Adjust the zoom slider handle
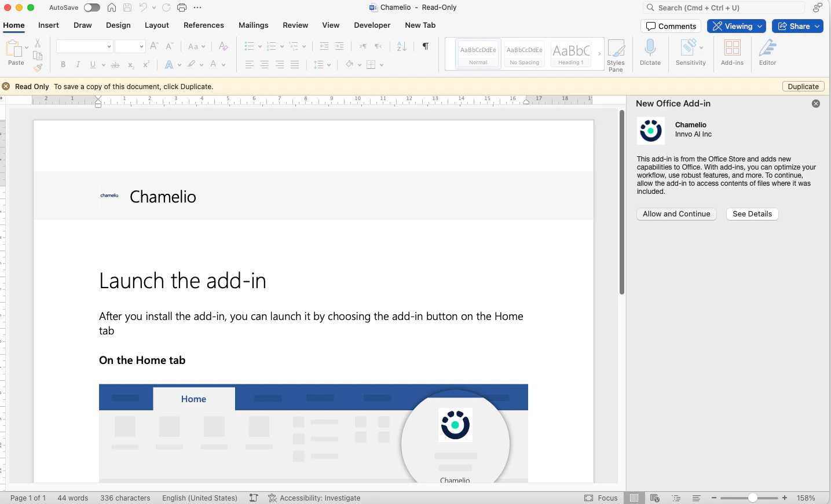Viewport: 831px width, 504px height. (752, 498)
